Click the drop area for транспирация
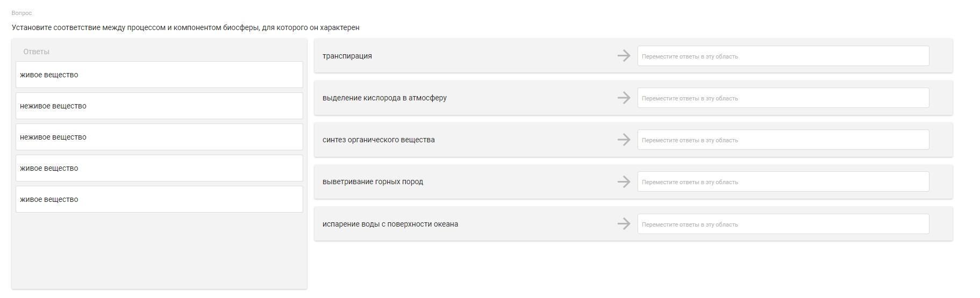 click(783, 56)
